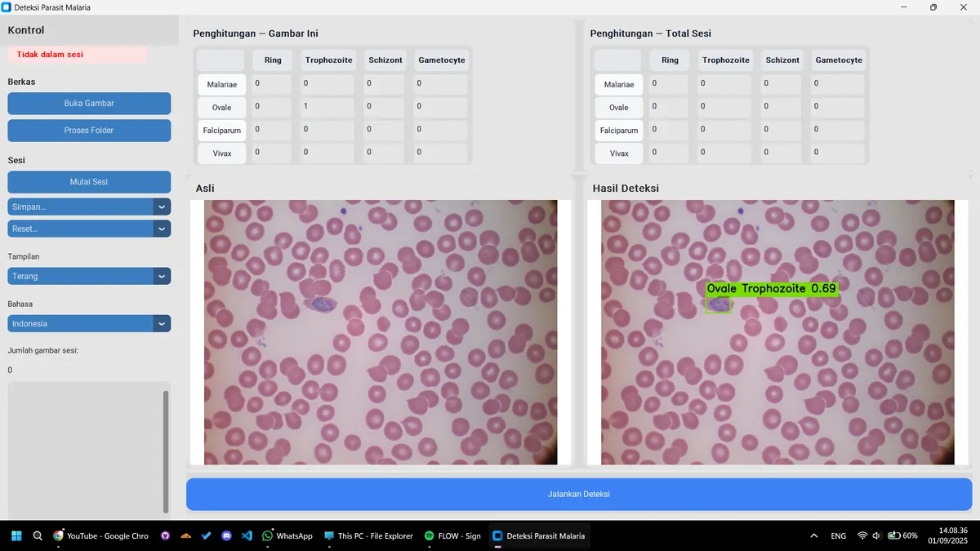The width and height of the screenshot is (980, 551).
Task: Open the purple GitHub Desktop taskbar icon
Action: (x=166, y=536)
